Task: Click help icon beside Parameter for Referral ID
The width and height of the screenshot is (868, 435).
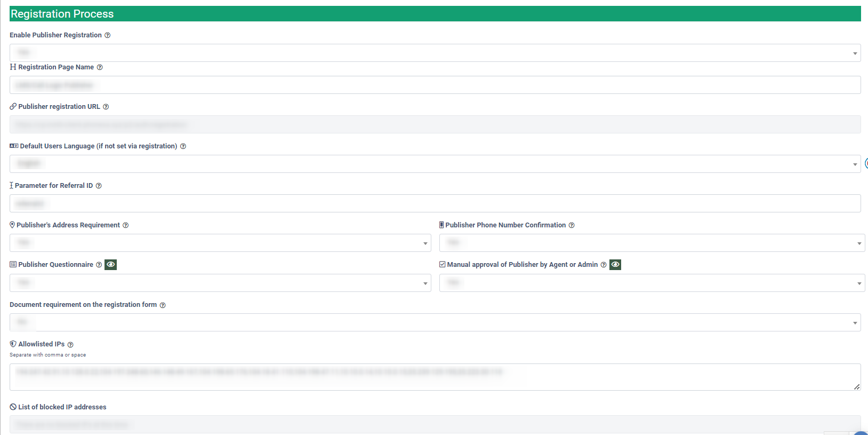Action: [x=99, y=186]
